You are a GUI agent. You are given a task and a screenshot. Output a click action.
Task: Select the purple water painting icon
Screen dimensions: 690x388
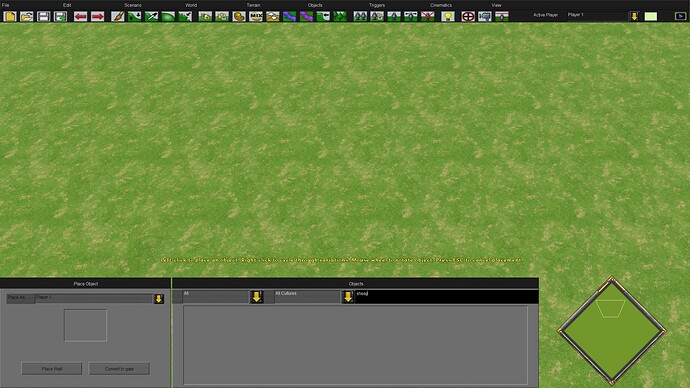(x=289, y=17)
